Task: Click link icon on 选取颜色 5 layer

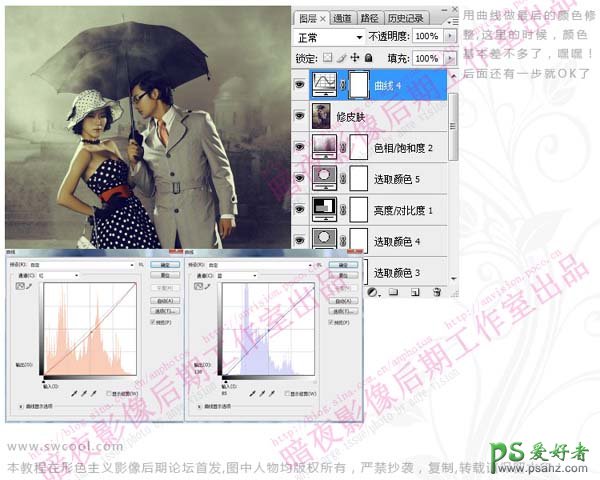Action: click(343, 178)
